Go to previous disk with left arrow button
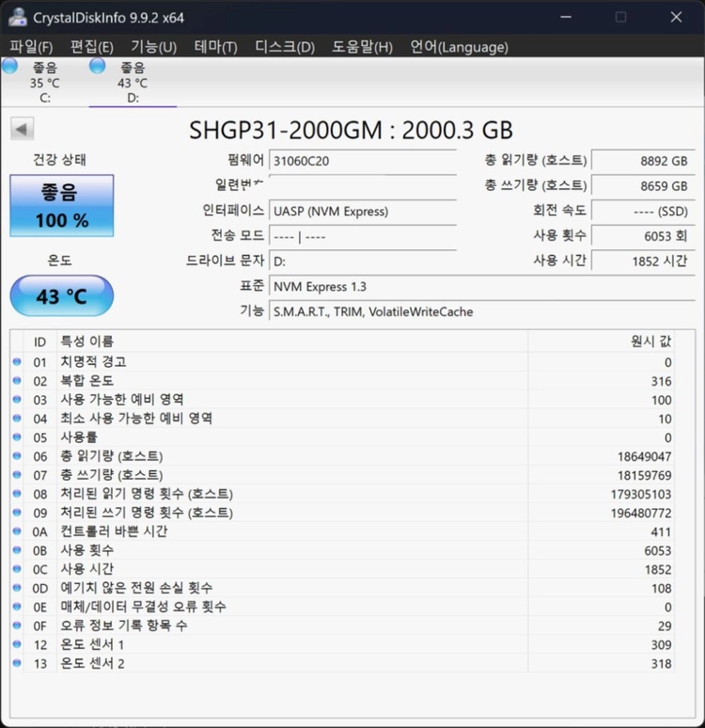 [x=22, y=129]
